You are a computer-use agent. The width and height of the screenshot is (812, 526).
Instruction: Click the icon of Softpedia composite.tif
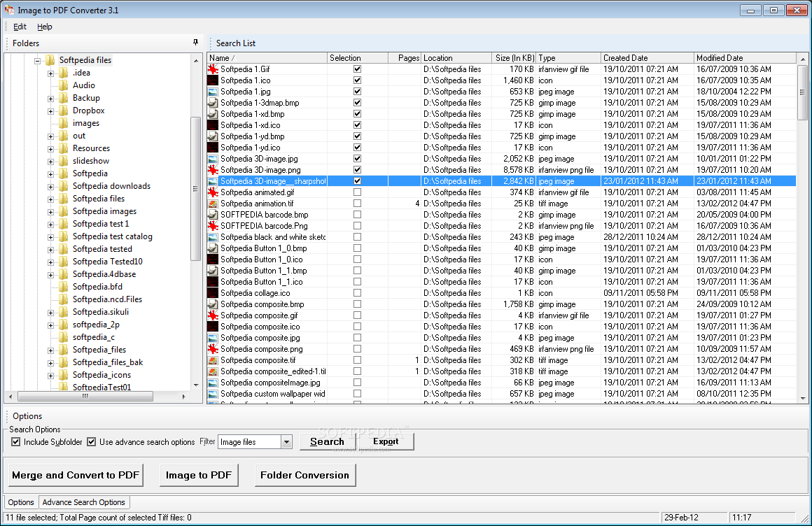click(x=212, y=360)
